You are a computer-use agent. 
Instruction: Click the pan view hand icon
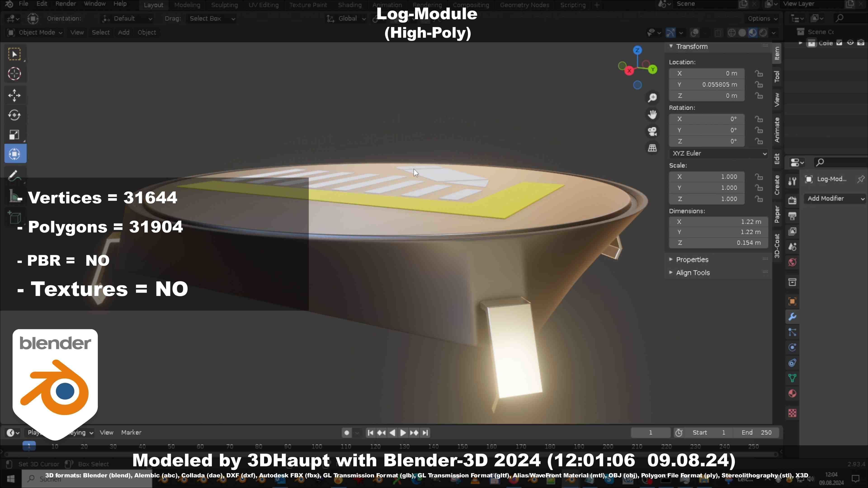652,115
